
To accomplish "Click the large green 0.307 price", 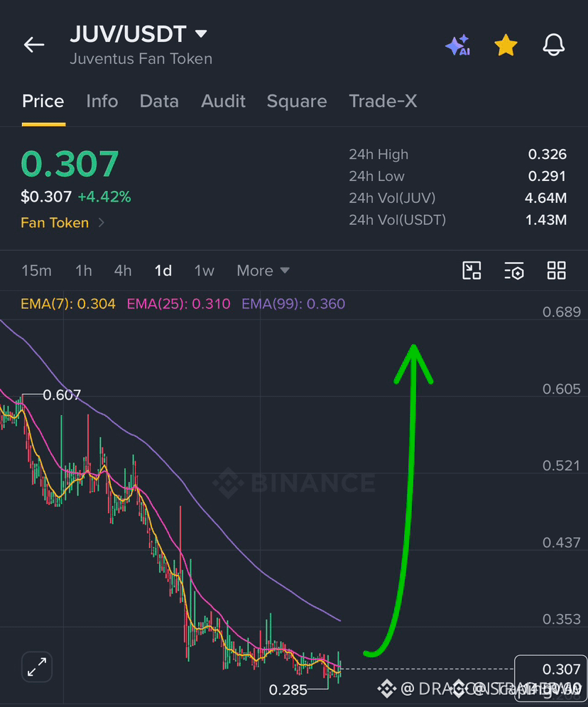I will (70, 163).
